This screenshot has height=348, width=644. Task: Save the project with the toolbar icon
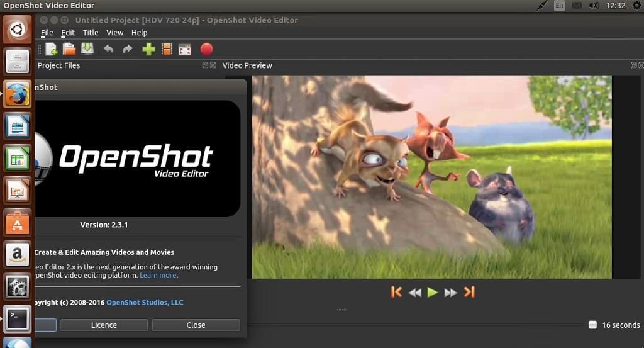coord(87,49)
